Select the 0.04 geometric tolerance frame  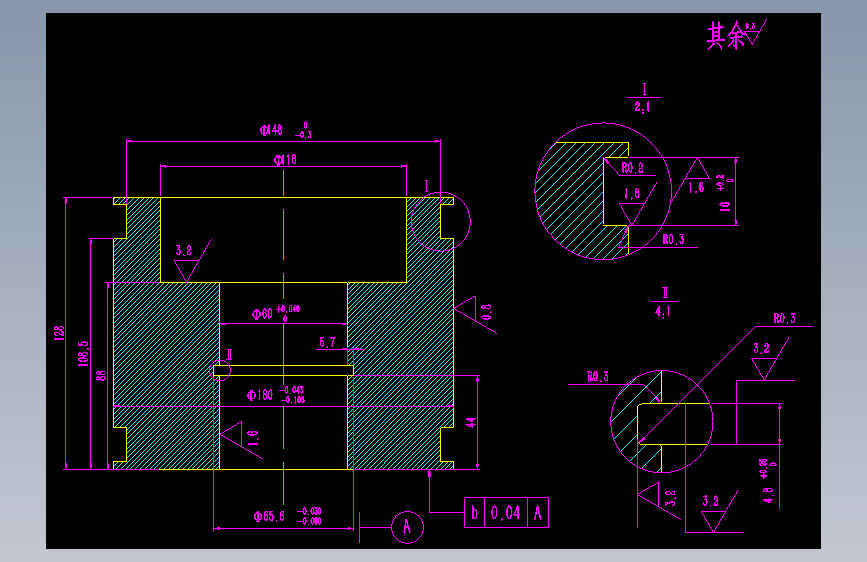coord(506,513)
